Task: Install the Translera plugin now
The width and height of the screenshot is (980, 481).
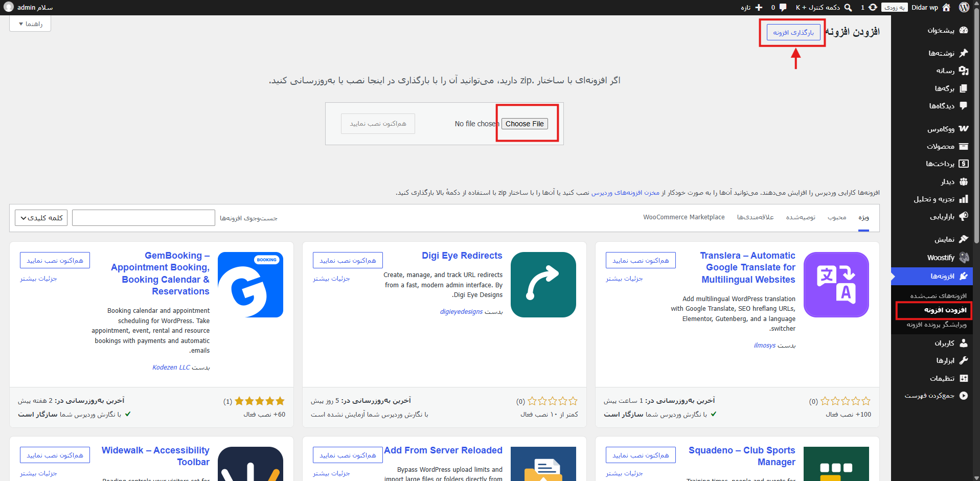Action: click(x=641, y=260)
